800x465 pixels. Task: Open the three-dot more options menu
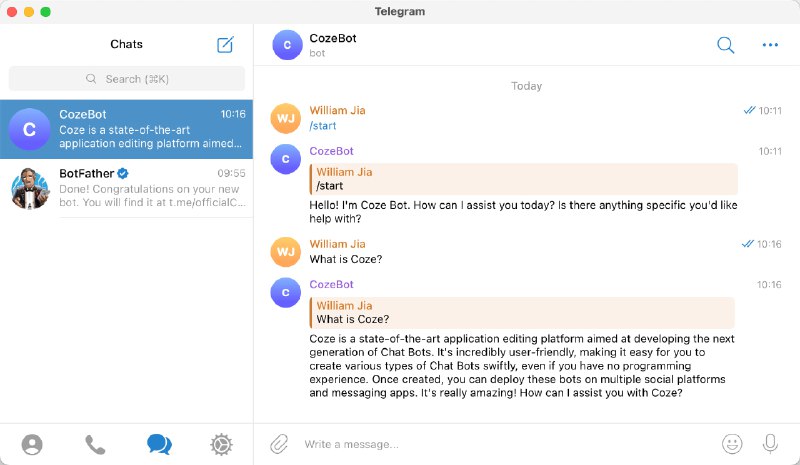tap(770, 44)
